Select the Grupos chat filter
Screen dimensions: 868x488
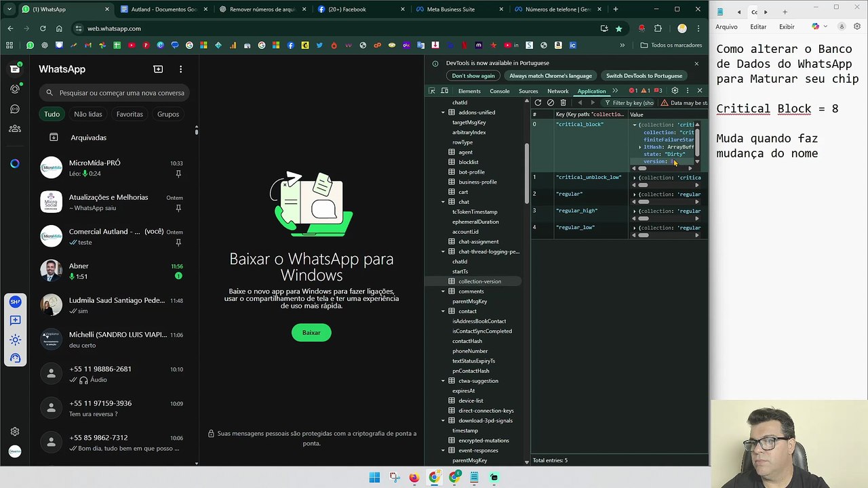pyautogui.click(x=168, y=114)
